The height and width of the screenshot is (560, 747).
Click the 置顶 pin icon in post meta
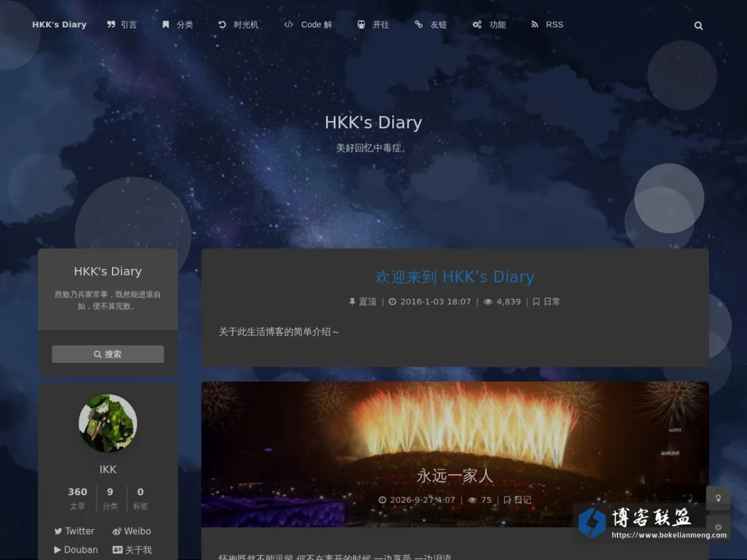pos(352,302)
